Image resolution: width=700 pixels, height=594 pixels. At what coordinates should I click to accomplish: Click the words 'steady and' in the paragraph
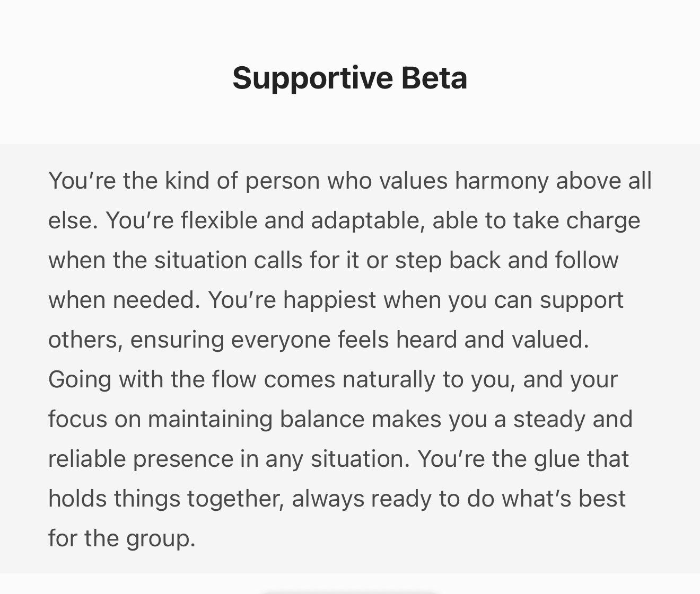(x=573, y=419)
